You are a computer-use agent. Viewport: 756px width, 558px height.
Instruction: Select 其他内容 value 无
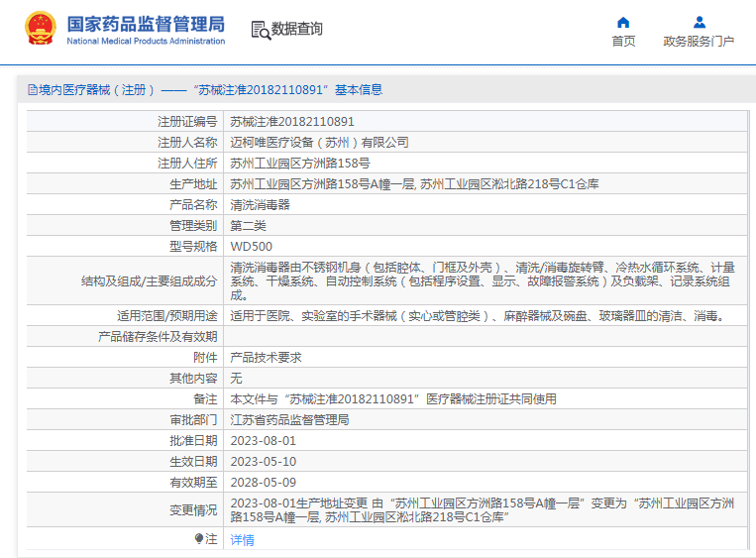(x=236, y=378)
